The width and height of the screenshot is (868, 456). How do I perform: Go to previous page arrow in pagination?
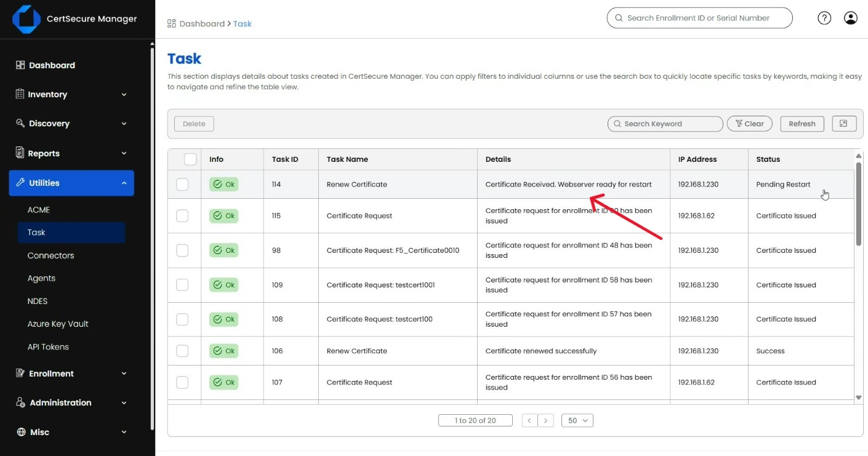529,421
